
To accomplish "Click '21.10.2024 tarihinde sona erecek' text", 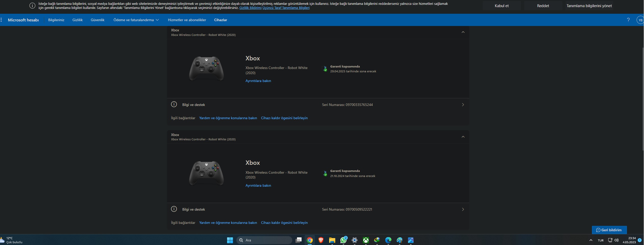I will click(x=353, y=176).
